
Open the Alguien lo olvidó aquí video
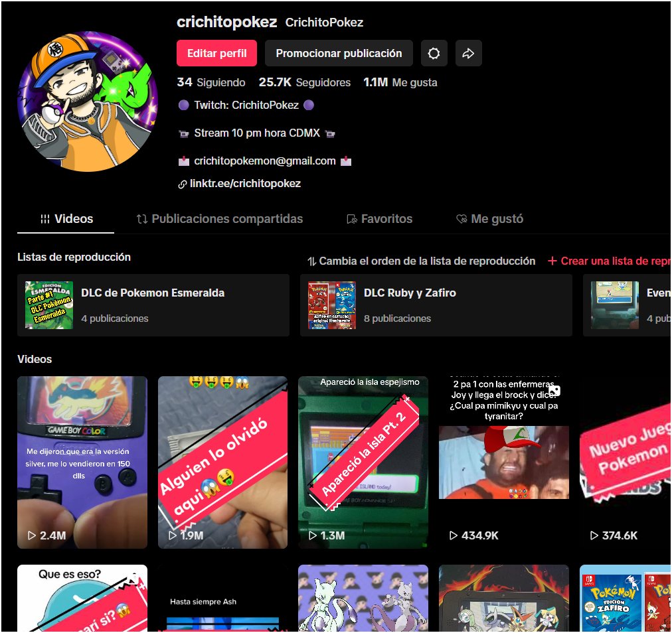[223, 462]
